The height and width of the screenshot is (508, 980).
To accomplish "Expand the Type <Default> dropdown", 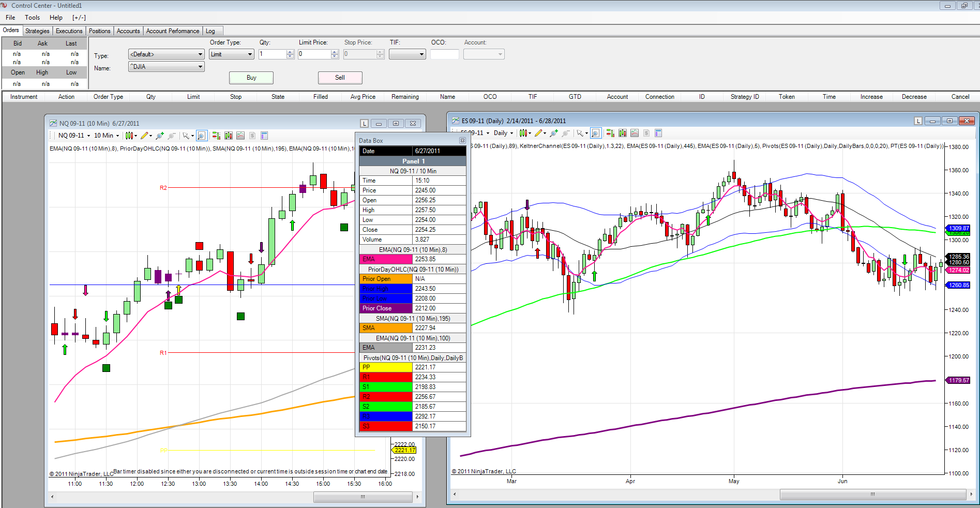I will point(167,54).
